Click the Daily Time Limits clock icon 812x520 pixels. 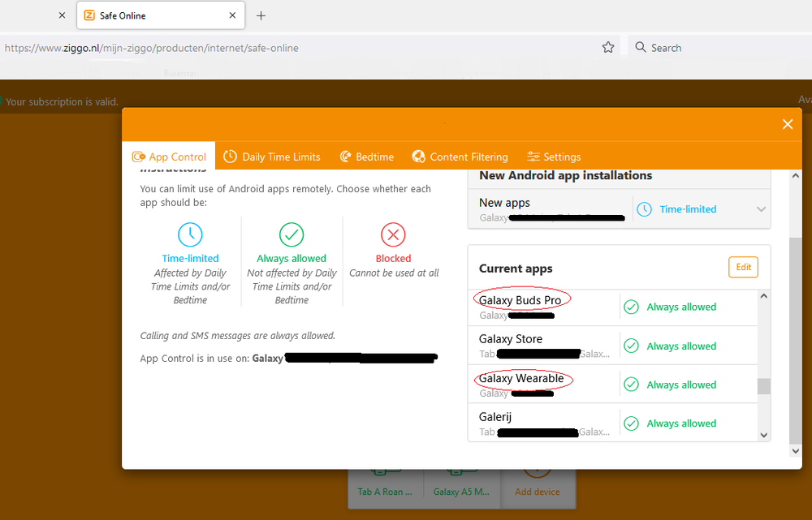[x=230, y=157]
